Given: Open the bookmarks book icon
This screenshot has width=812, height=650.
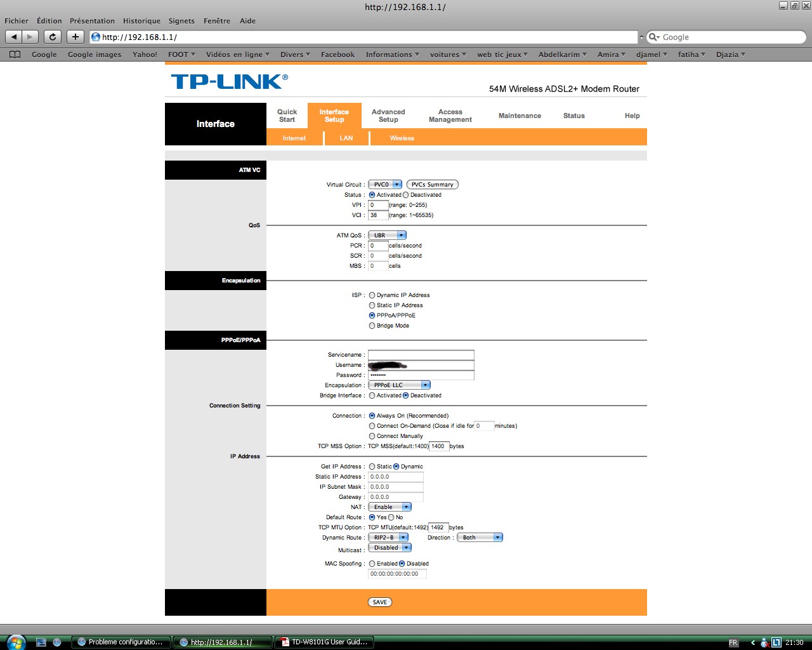Looking at the screenshot, I should pyautogui.click(x=15, y=55).
